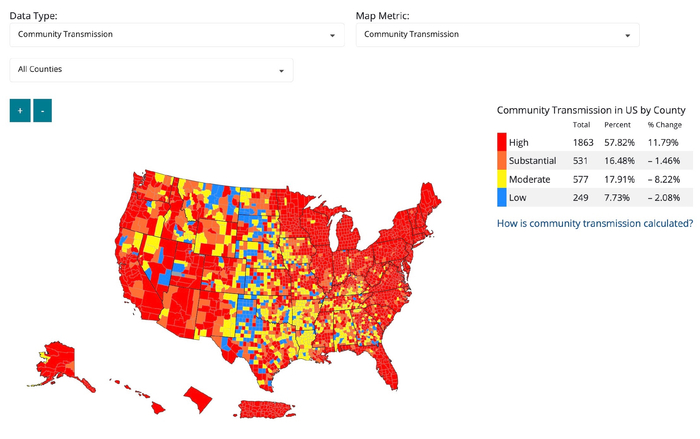This screenshot has width=700, height=439.
Task: Click the red High legend swatch
Action: (x=502, y=142)
